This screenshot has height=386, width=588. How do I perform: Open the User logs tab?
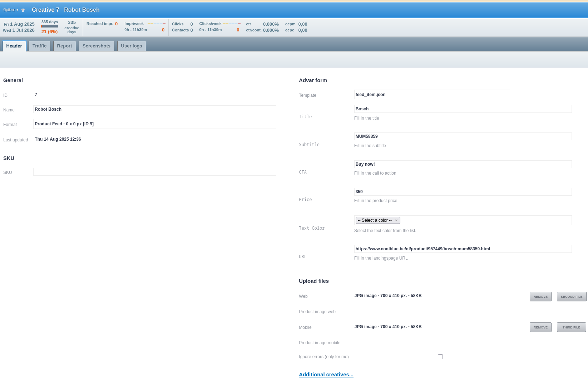[x=131, y=46]
